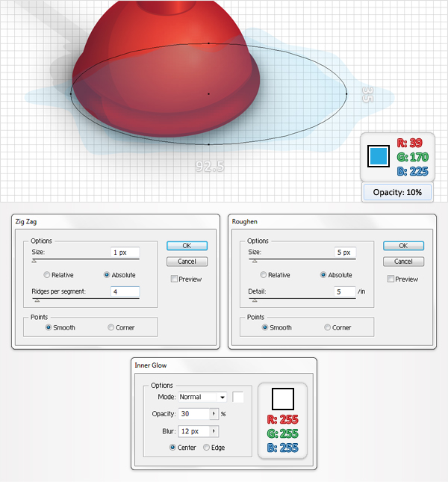Click the ellipse bottom anchor point

tap(209, 144)
